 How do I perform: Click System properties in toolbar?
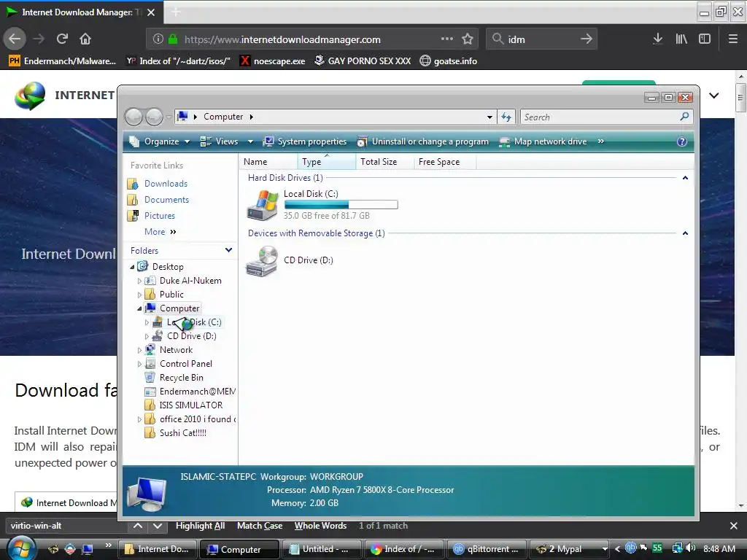pos(305,141)
